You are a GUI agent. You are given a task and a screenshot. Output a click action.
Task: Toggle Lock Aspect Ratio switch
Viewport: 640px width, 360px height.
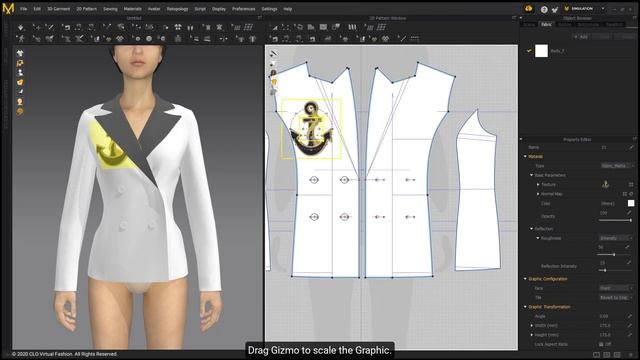[605, 344]
